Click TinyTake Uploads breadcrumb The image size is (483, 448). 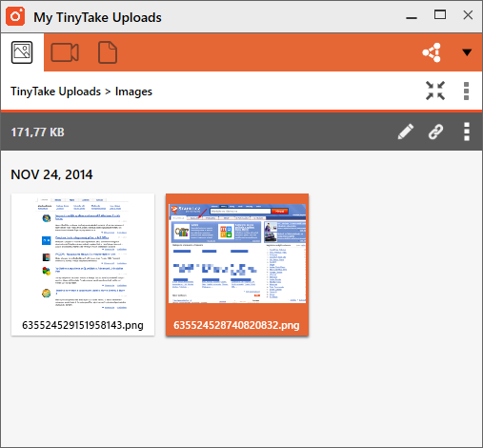pos(56,92)
